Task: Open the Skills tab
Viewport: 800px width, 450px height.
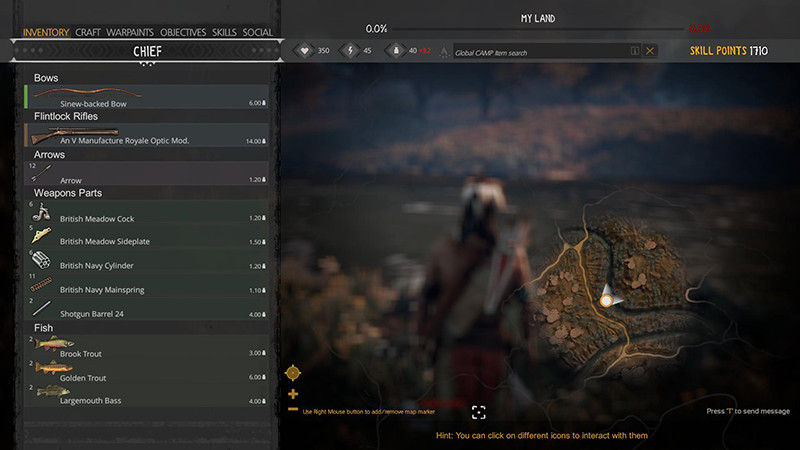Action: [x=224, y=32]
